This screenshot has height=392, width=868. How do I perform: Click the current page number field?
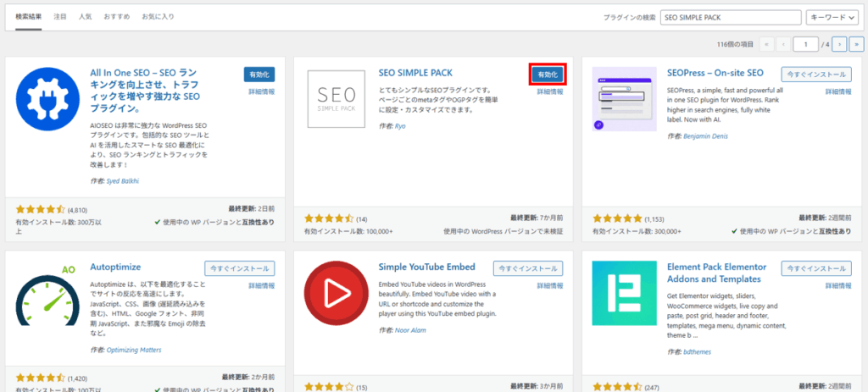click(x=805, y=44)
